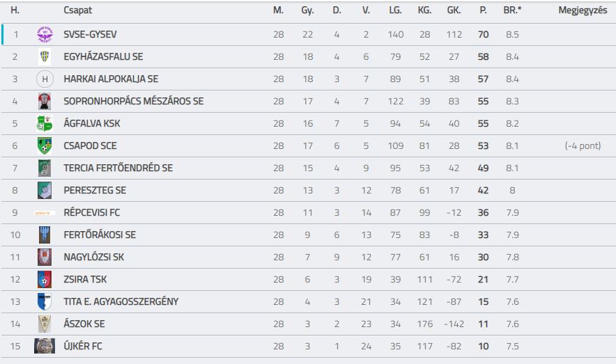Image resolution: width=616 pixels, height=364 pixels.
Task: Click the Megjegyzés column header
Action: (583, 10)
